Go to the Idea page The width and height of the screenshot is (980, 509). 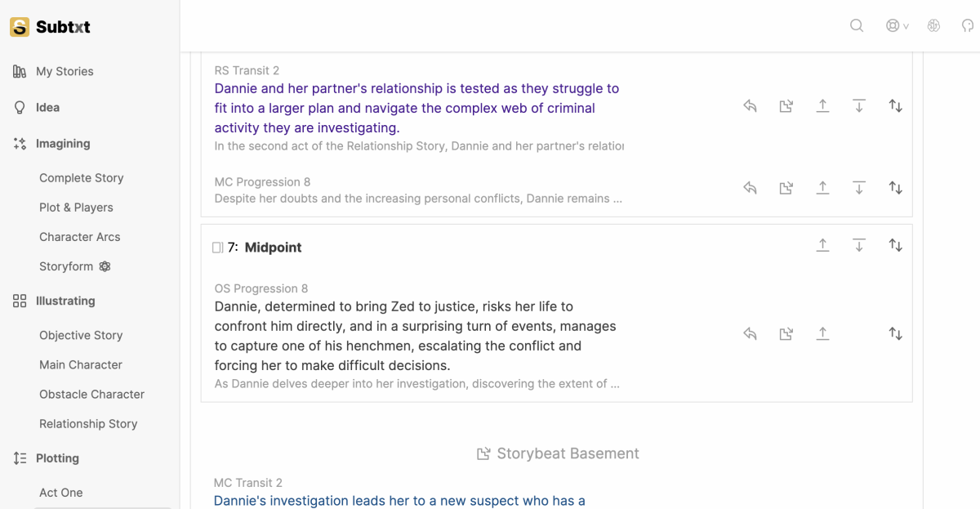coord(47,107)
